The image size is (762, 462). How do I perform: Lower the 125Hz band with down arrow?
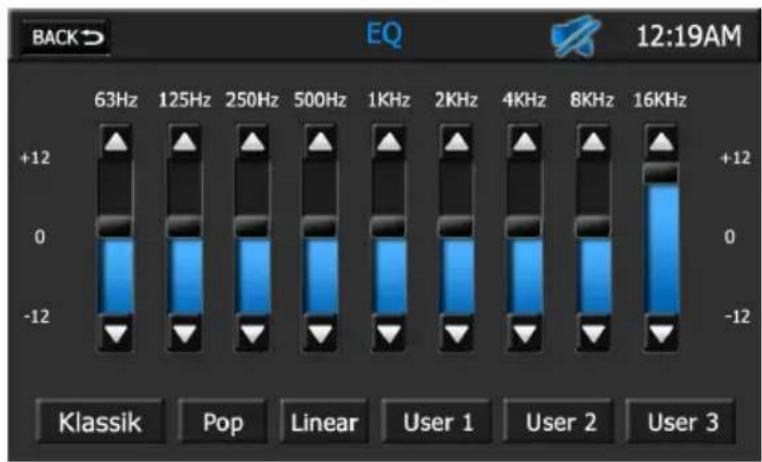click(185, 333)
